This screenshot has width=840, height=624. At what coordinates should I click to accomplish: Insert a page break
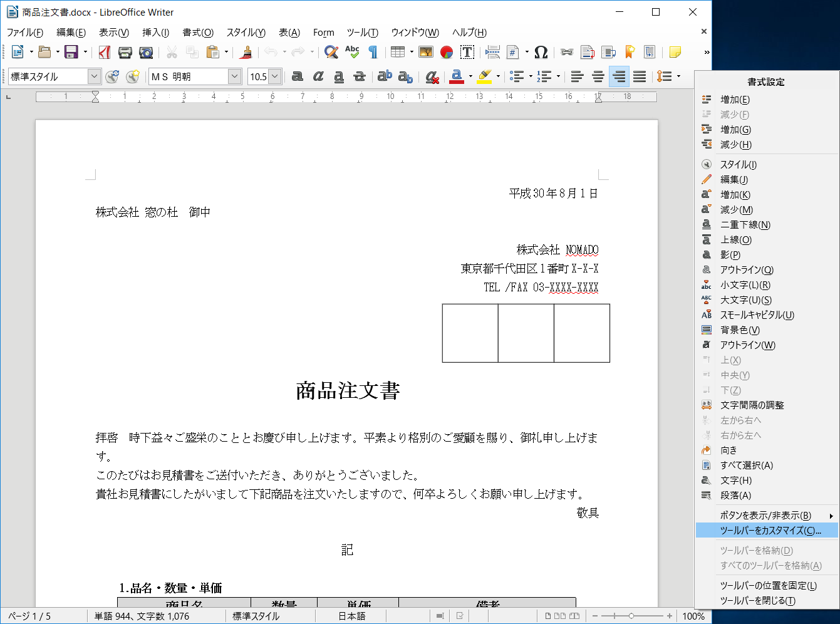[493, 52]
